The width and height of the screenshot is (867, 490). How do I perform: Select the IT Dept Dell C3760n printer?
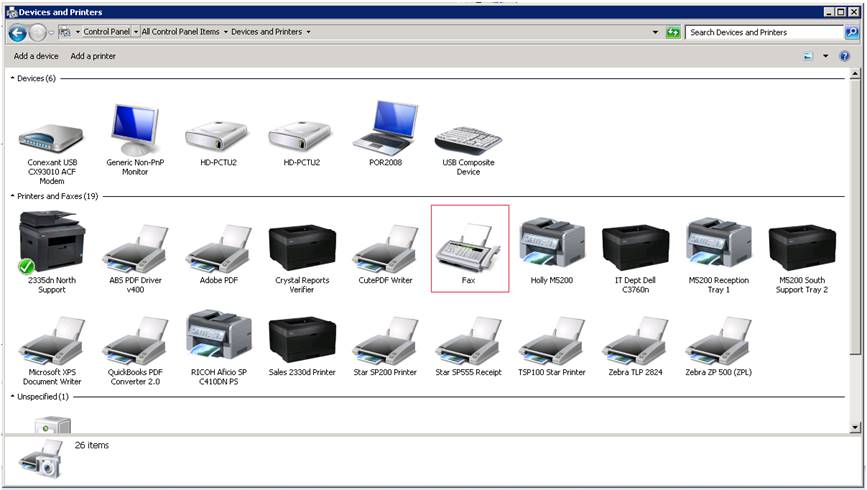pyautogui.click(x=635, y=259)
